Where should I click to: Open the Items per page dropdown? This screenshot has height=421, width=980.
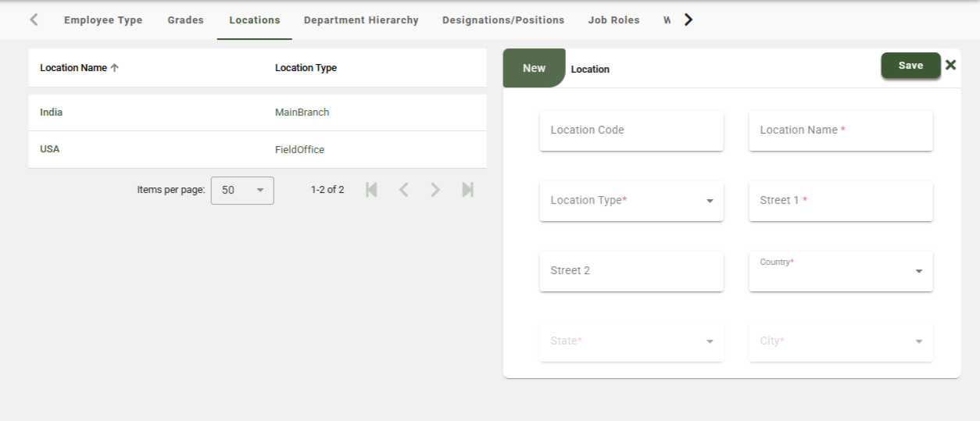[242, 190]
